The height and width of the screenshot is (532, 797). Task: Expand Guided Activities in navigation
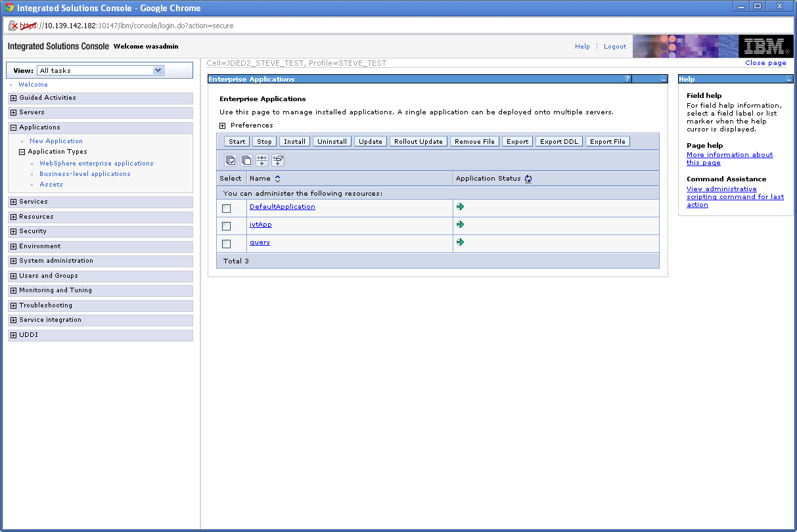tap(13, 98)
